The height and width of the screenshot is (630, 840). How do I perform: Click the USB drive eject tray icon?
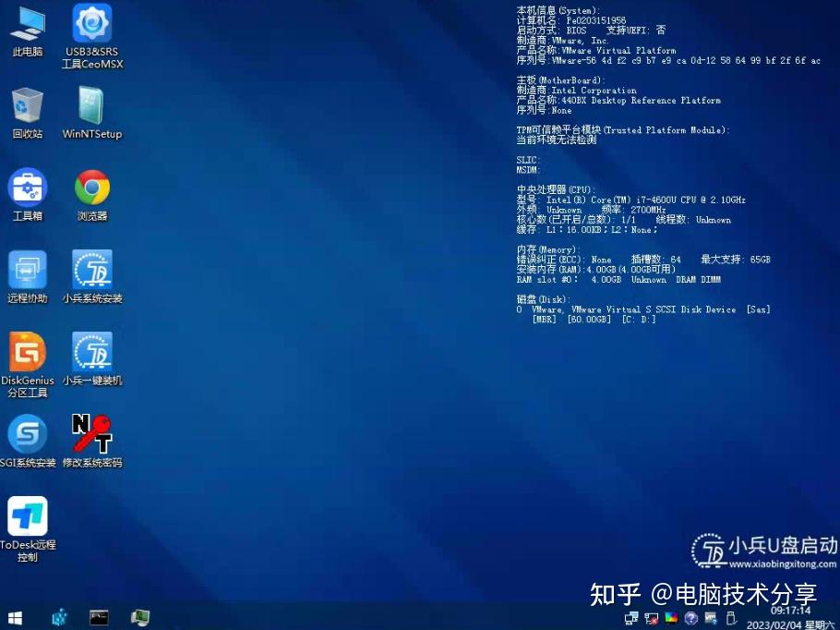coord(731,618)
